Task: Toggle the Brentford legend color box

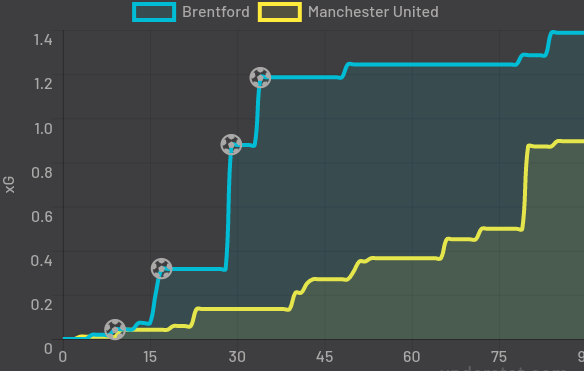Action: click(x=154, y=12)
